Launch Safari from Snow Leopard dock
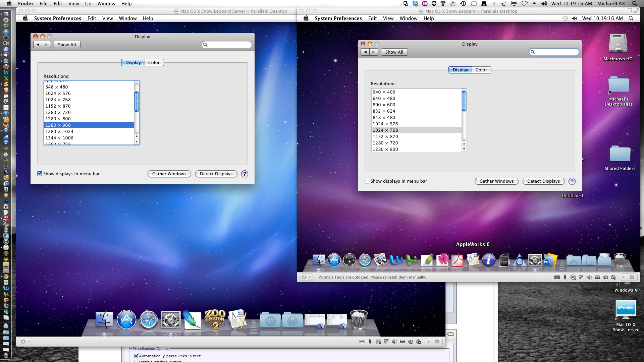 tap(365, 260)
